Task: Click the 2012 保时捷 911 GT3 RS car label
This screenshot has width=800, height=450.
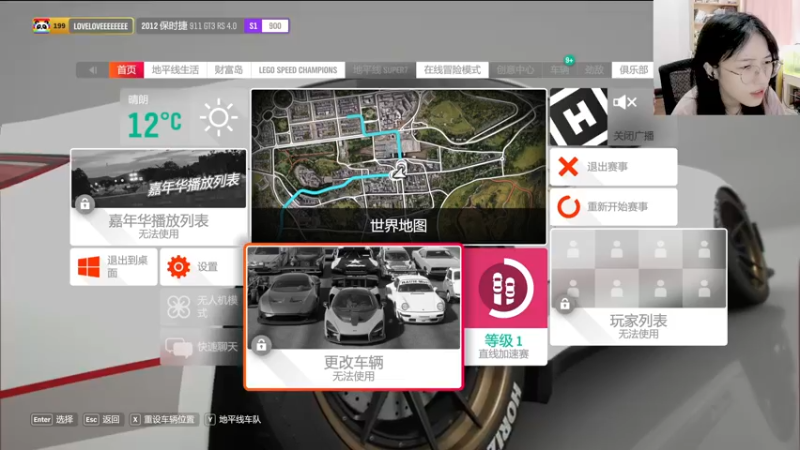Action: pos(189,26)
